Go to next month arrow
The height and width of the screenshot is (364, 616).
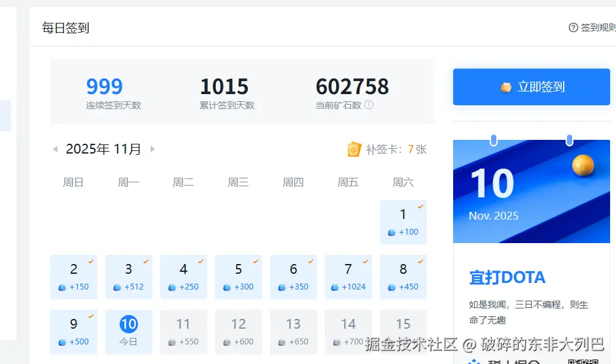(152, 149)
